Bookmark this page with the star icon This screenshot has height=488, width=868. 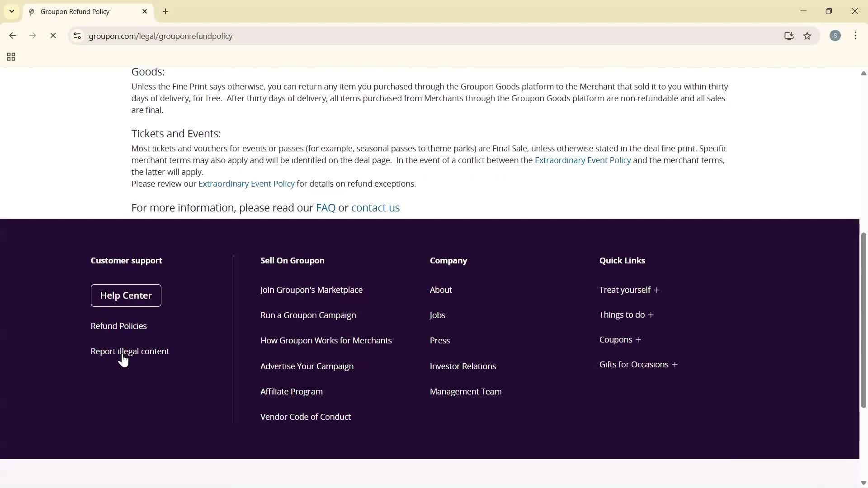[x=808, y=36]
